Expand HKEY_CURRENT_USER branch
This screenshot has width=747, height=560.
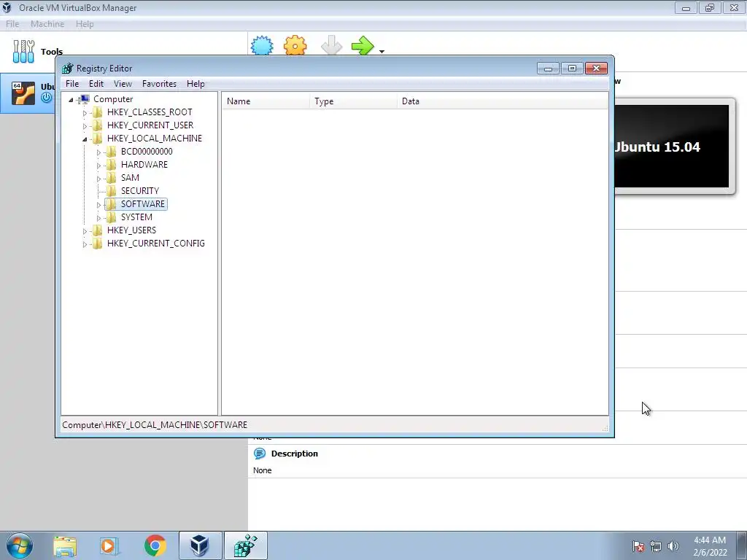[x=85, y=125]
